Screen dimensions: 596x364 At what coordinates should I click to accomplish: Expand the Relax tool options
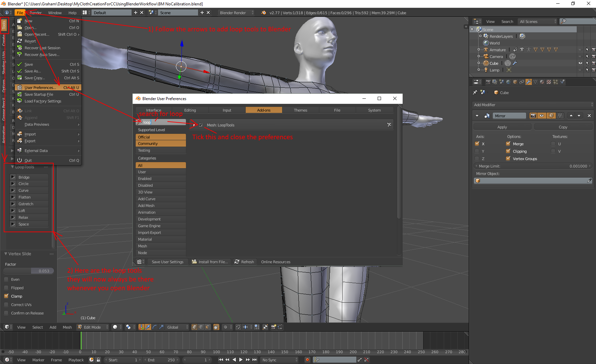[x=13, y=217]
